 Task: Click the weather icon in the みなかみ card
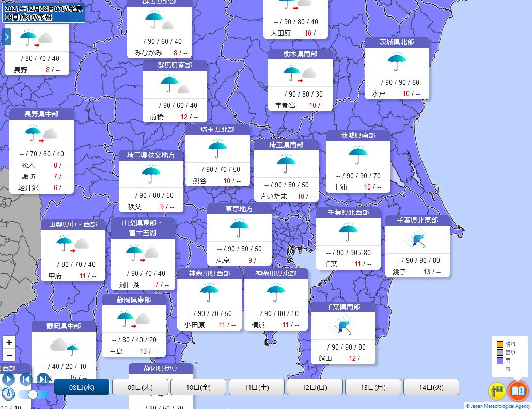point(160,20)
